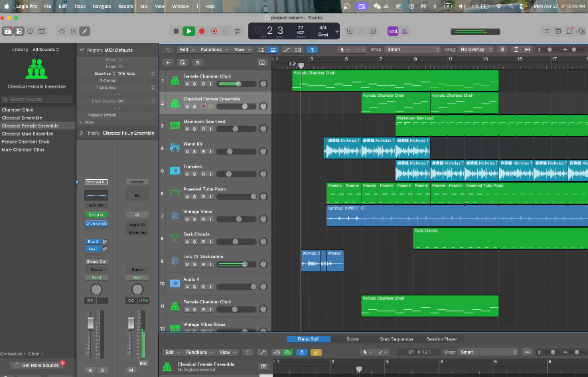This screenshot has width=588, height=377.
Task: Open the Snap Smart dropdown in Tracks area
Action: pyautogui.click(x=413, y=50)
